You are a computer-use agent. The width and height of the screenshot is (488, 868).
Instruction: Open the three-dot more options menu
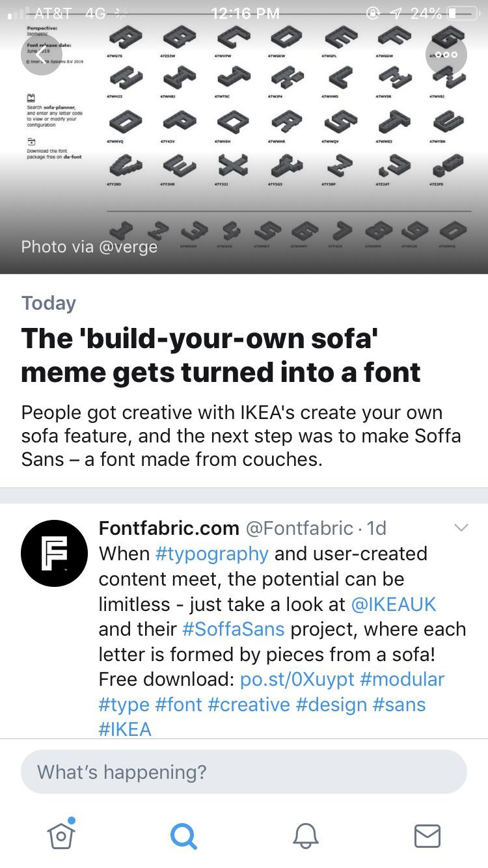446,55
